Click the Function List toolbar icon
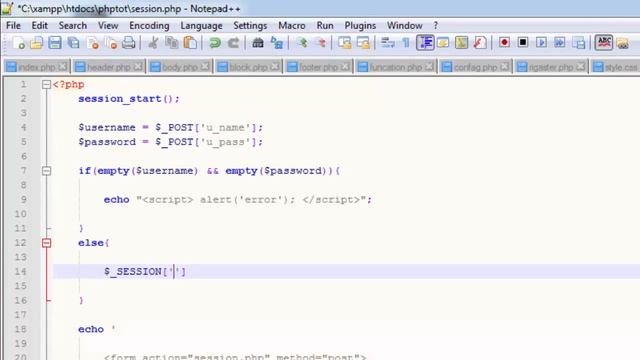 click(x=480, y=42)
